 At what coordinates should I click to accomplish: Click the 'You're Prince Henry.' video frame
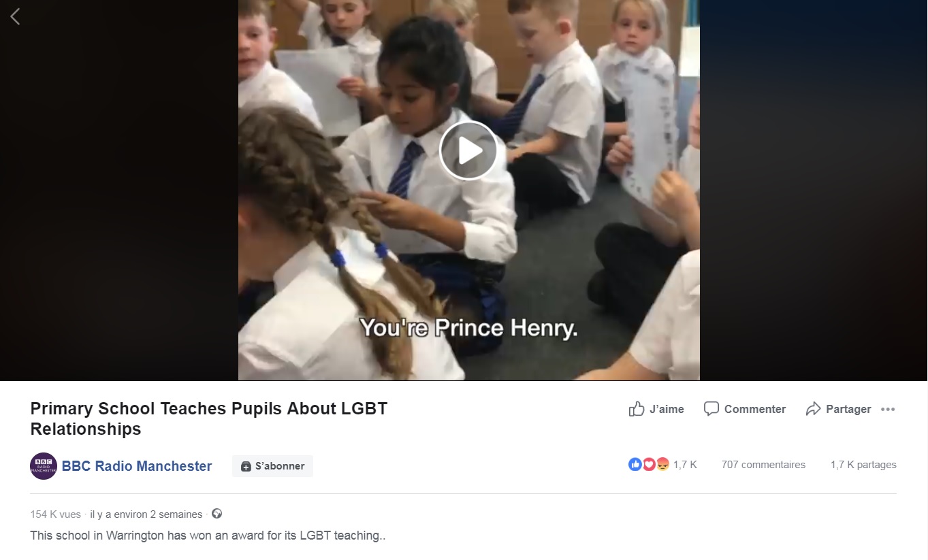[468, 190]
